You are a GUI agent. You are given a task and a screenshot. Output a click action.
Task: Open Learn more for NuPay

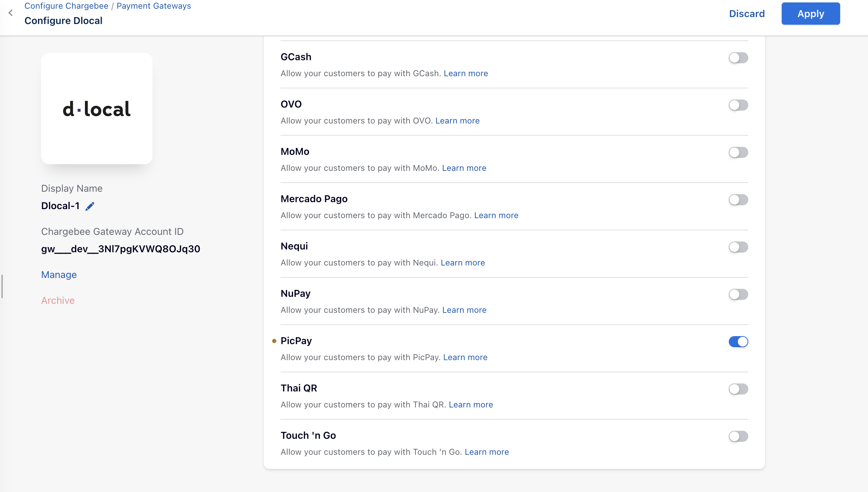[464, 310]
